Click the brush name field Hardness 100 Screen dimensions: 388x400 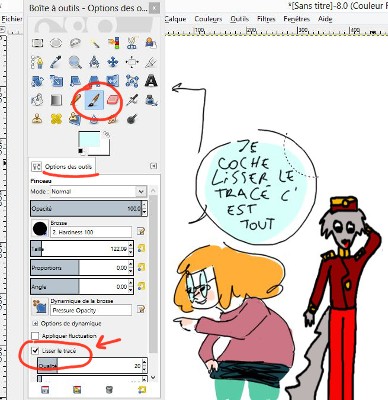point(91,232)
